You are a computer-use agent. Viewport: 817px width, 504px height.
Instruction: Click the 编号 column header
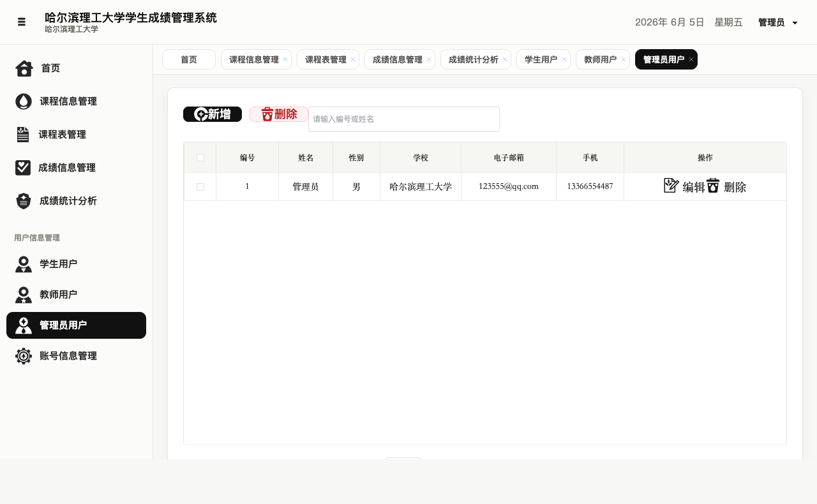tap(248, 158)
